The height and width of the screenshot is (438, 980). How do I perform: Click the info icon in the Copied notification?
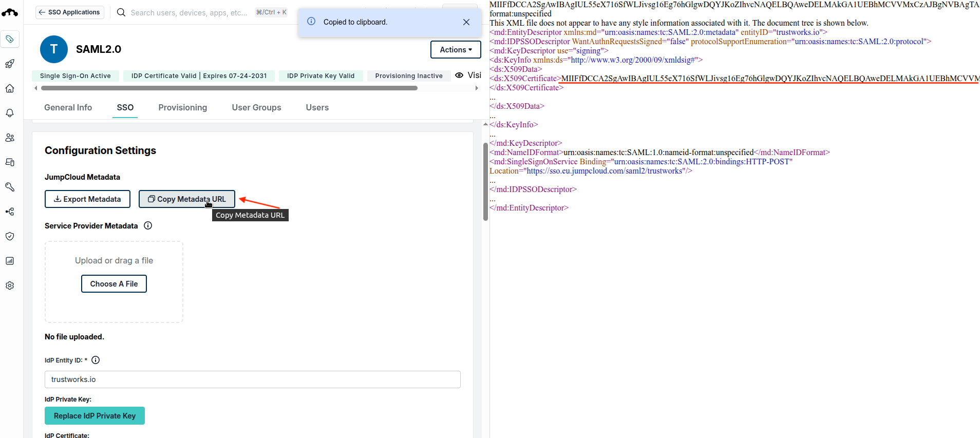coord(311,22)
